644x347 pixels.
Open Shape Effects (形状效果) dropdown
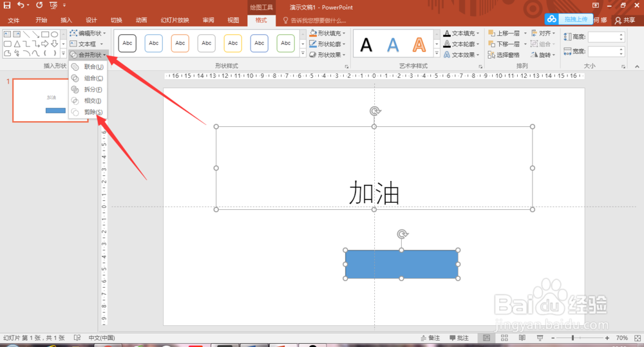coord(327,55)
